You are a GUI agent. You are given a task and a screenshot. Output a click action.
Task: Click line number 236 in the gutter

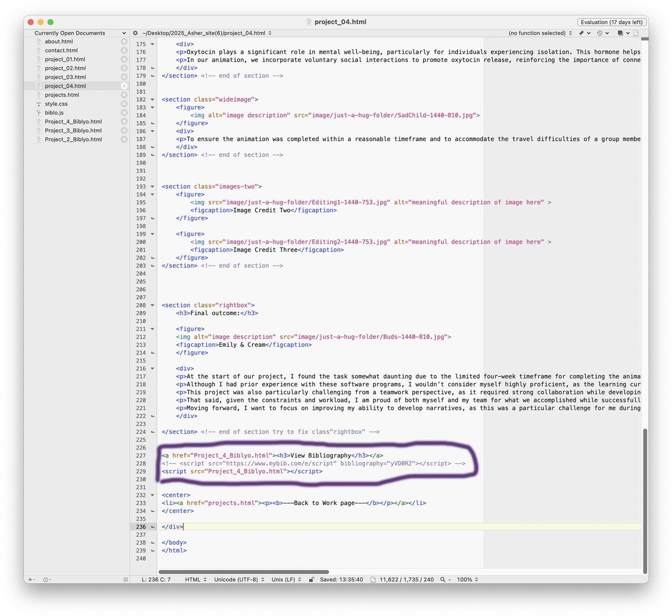click(141, 527)
